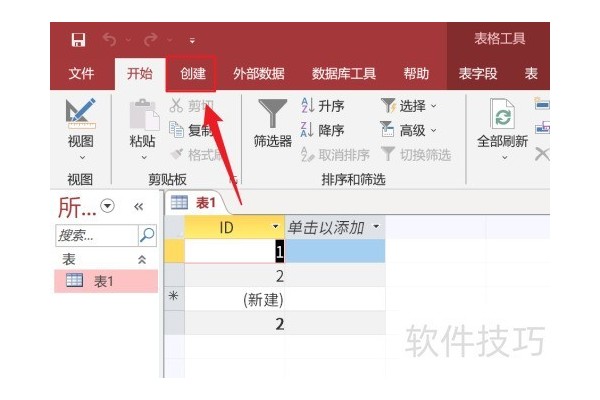Click the 剪切 scissors icon

(176, 105)
